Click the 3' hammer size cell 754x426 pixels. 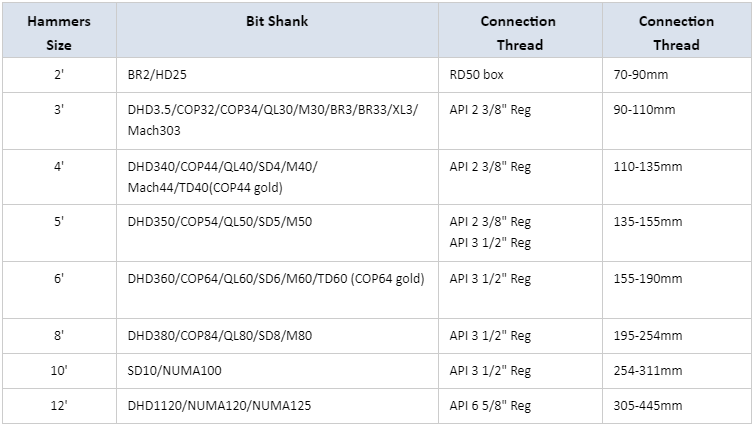[58, 110]
